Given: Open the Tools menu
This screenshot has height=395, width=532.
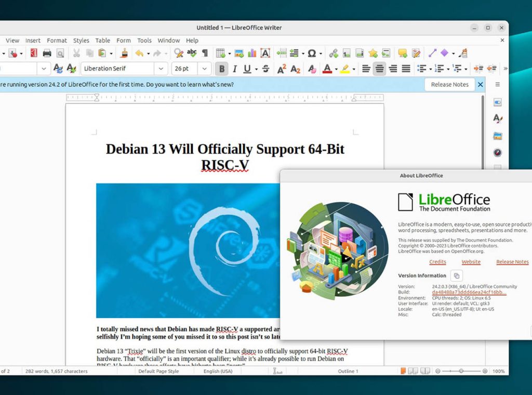Looking at the screenshot, I should click(x=144, y=41).
